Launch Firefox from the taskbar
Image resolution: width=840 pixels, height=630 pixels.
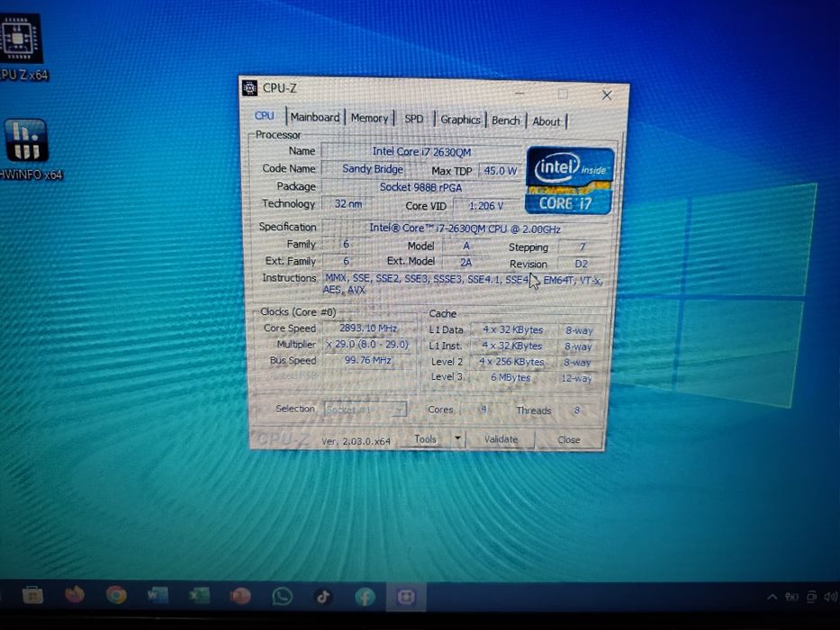point(75,595)
